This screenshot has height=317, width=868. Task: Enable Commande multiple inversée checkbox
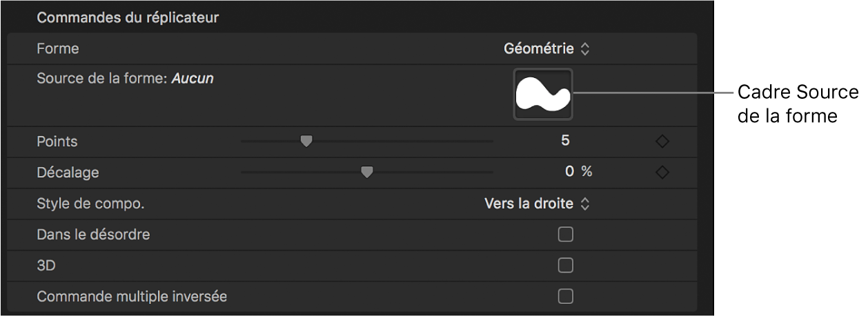pos(565,296)
